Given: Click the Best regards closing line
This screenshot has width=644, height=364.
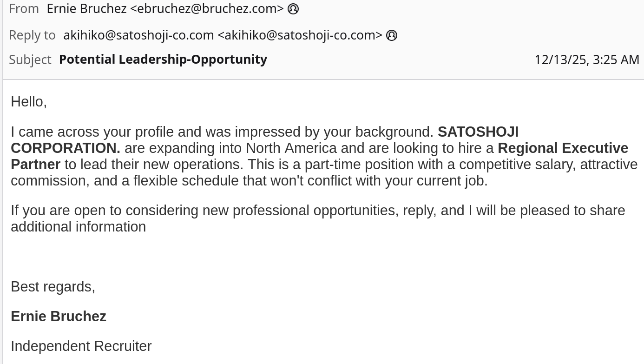Looking at the screenshot, I should [53, 287].
